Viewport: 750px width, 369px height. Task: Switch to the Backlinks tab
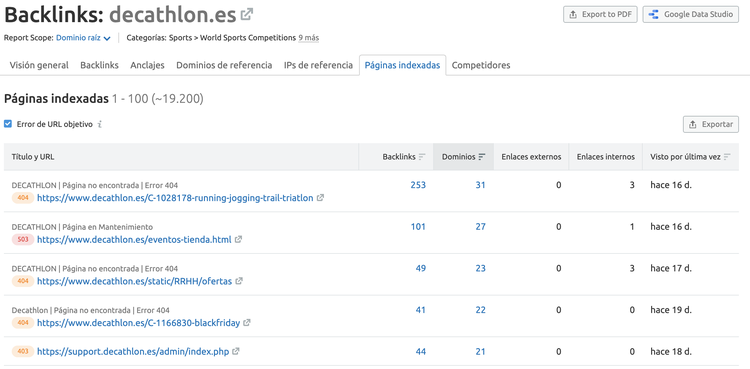click(99, 65)
